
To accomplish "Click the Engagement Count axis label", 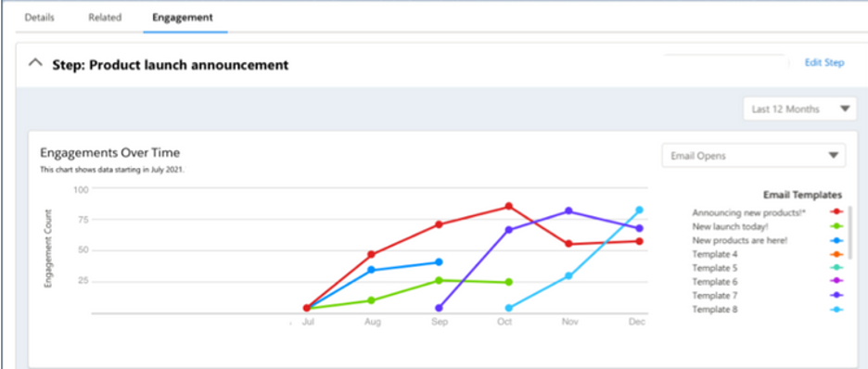I will point(48,248).
